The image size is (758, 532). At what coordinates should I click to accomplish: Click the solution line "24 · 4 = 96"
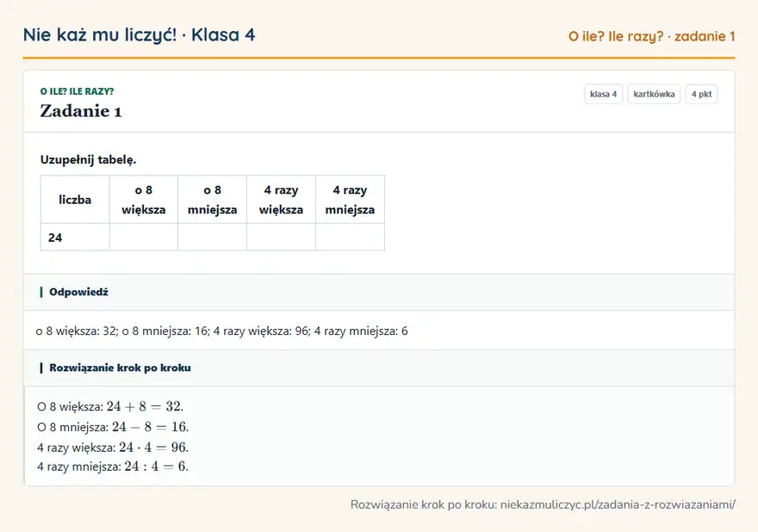[113, 448]
